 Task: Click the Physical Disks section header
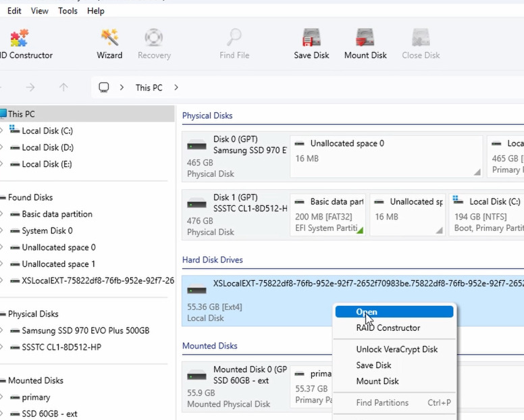[x=207, y=115]
